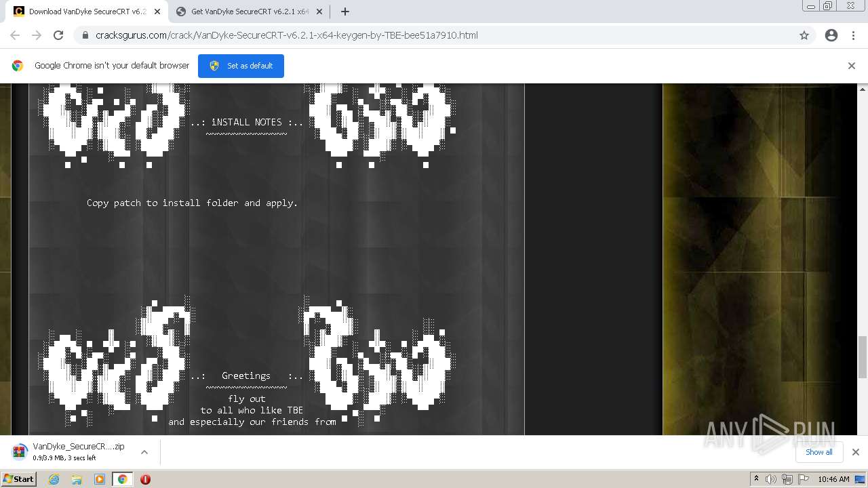Go forward to the next page
Viewport: 868px width, 488px height.
tap(37, 35)
